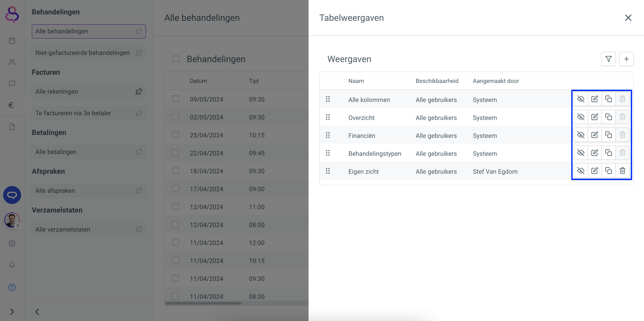
Task: Grab drag handle of Alle kolommen row
Action: (328, 99)
